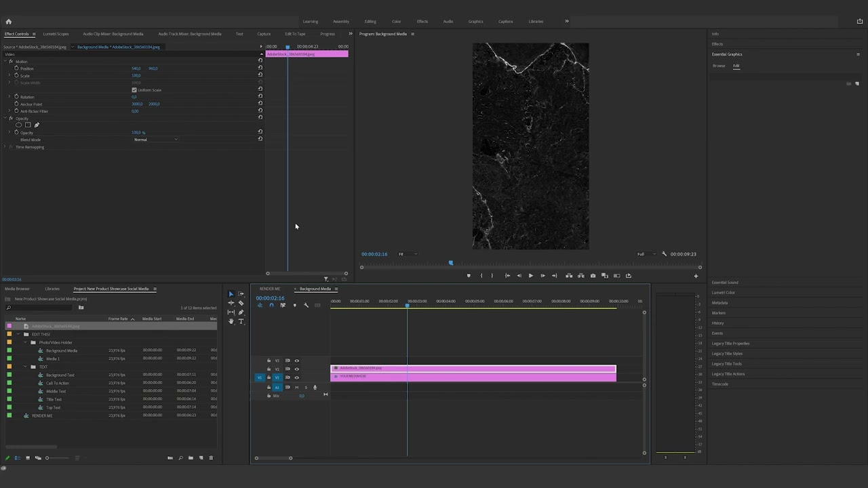Toggle V2 track output eye
The image size is (868, 488).
[296, 369]
